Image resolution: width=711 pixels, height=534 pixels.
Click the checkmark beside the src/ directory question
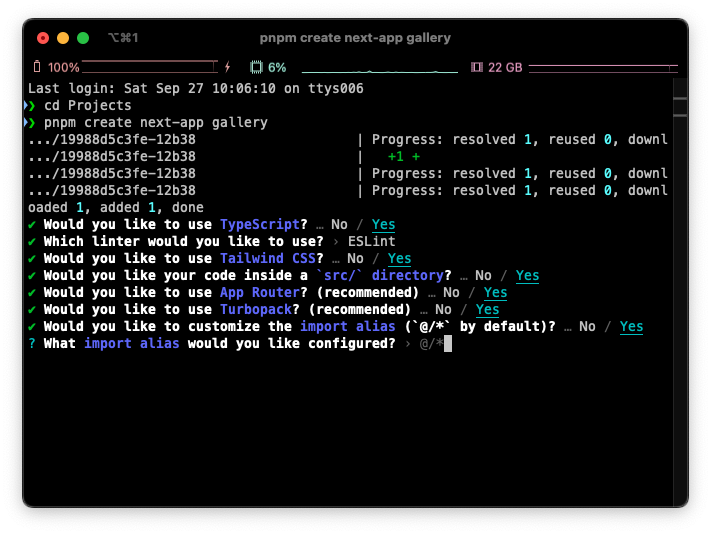click(32, 276)
